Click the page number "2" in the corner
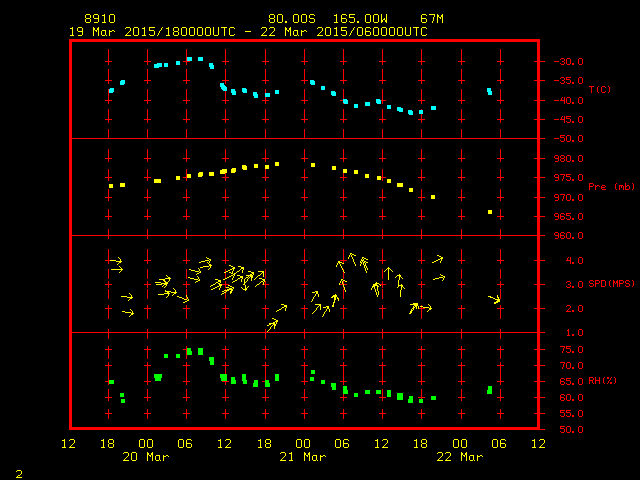Screen dimensions: 640x480 pos(19,474)
